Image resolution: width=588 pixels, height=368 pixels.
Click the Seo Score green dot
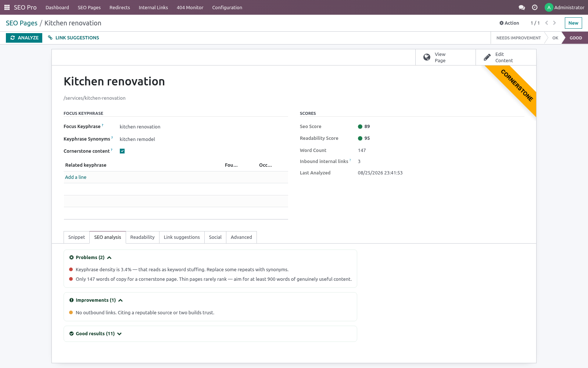(360, 127)
